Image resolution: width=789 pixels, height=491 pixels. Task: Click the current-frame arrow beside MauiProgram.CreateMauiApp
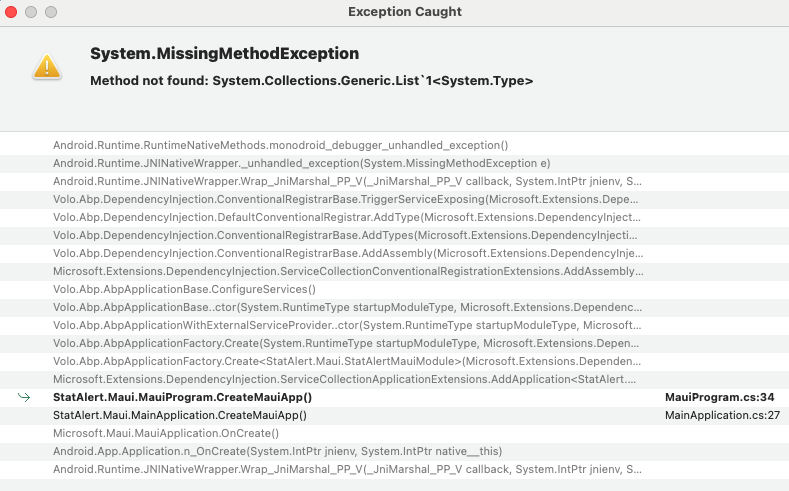tap(24, 397)
